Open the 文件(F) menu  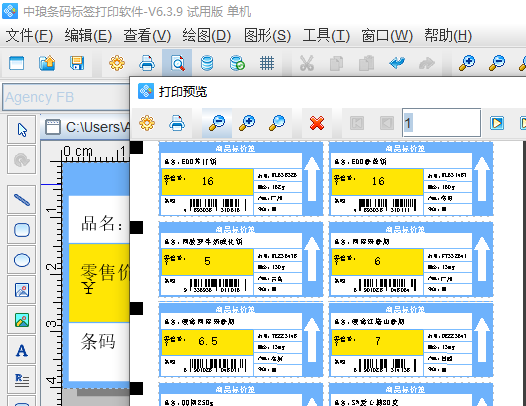coord(30,35)
